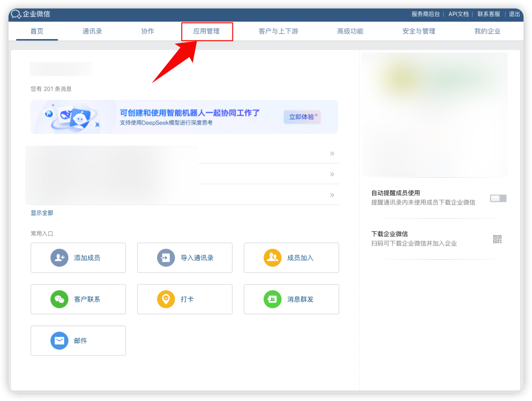Click the QR code icon for downloading WeCom
This screenshot has width=532, height=401.
(497, 239)
